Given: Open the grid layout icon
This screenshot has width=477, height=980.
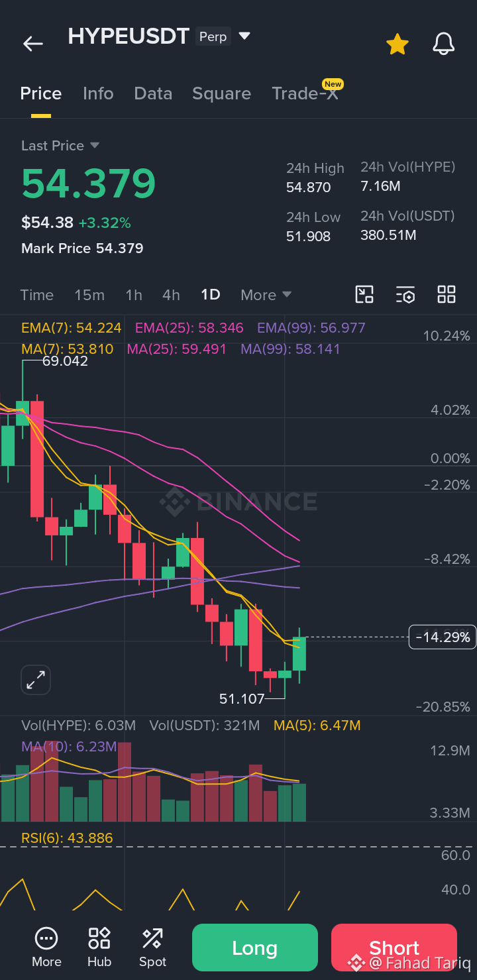Looking at the screenshot, I should pos(447,295).
